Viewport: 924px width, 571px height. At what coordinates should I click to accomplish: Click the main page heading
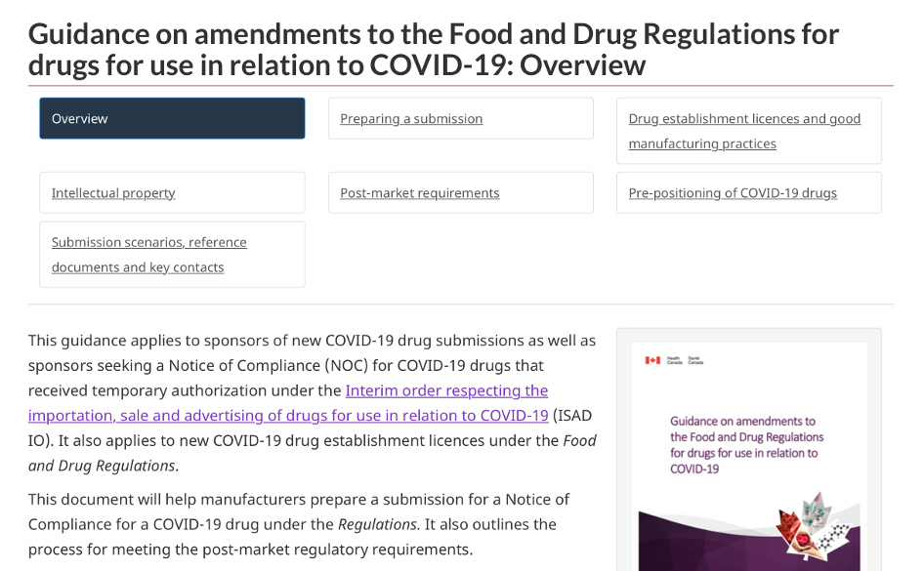pos(433,49)
